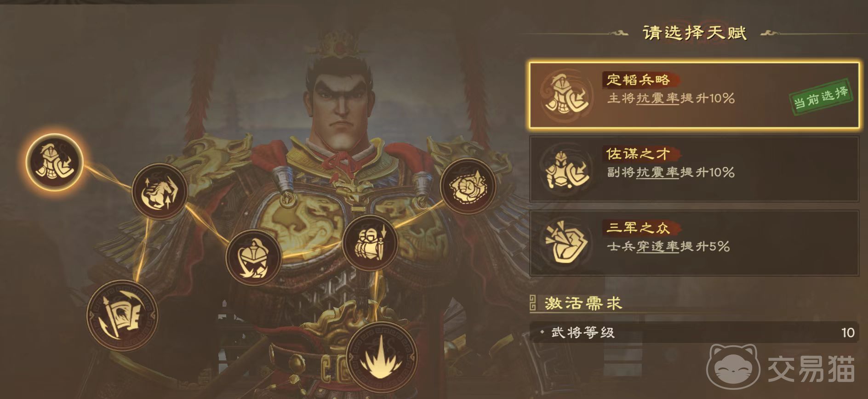The image size is (868, 399).
Task: Click the 三军之众 pierced shield icon
Action: 566,243
